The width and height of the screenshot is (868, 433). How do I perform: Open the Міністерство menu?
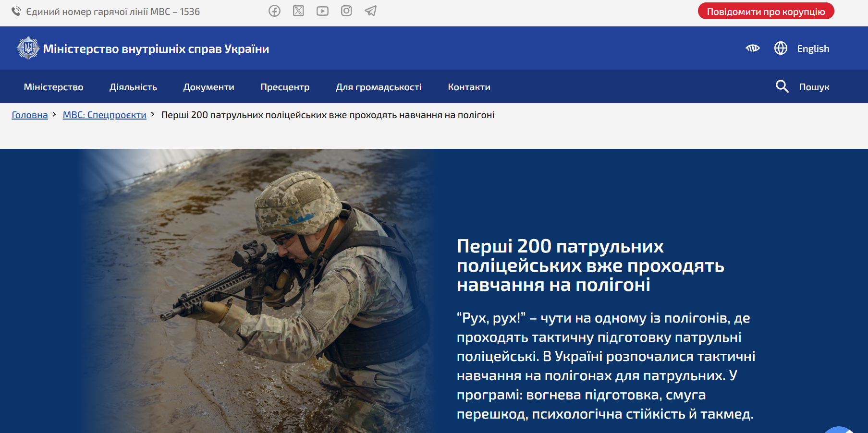53,87
